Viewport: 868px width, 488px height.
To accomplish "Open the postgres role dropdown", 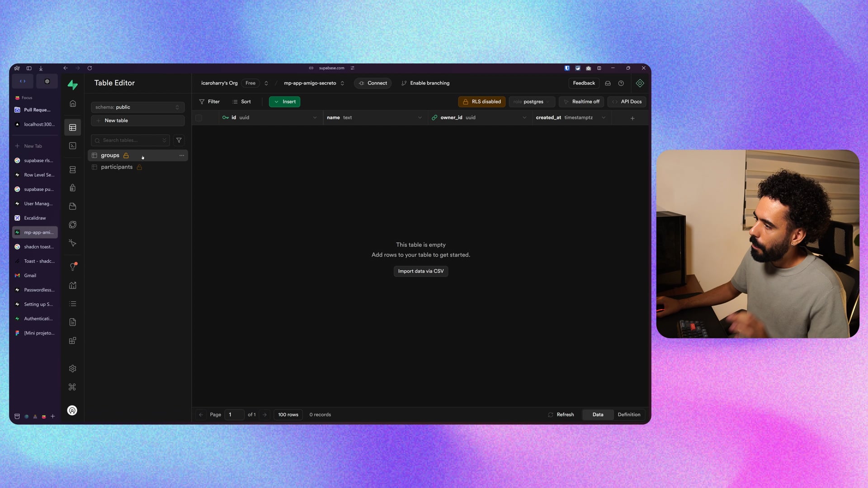I will (x=532, y=102).
